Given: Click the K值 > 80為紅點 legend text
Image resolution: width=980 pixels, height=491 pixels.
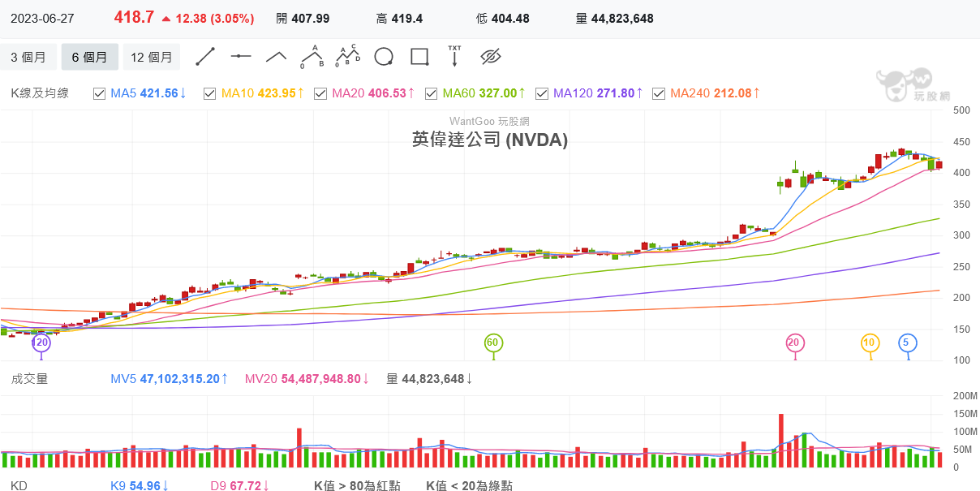Looking at the screenshot, I should pos(356,486).
